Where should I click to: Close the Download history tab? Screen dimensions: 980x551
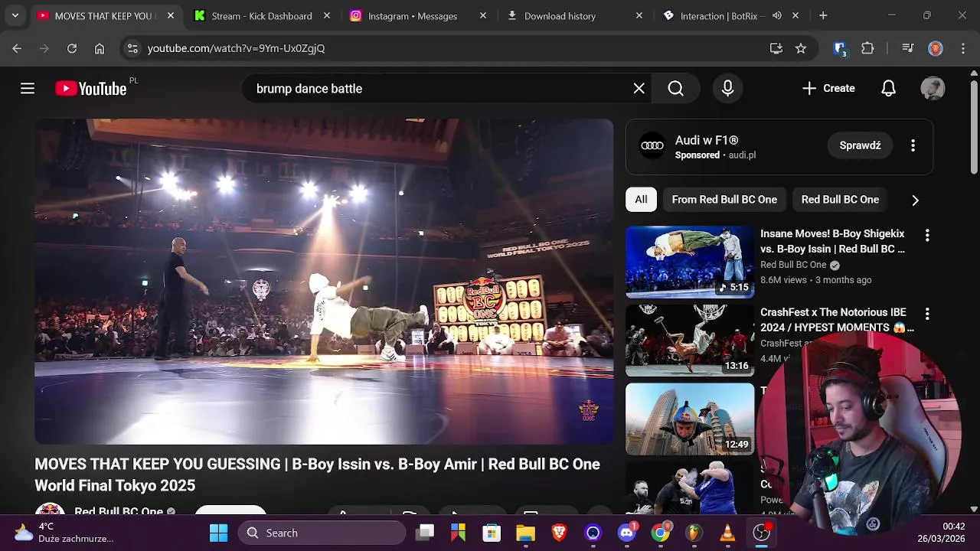click(639, 15)
